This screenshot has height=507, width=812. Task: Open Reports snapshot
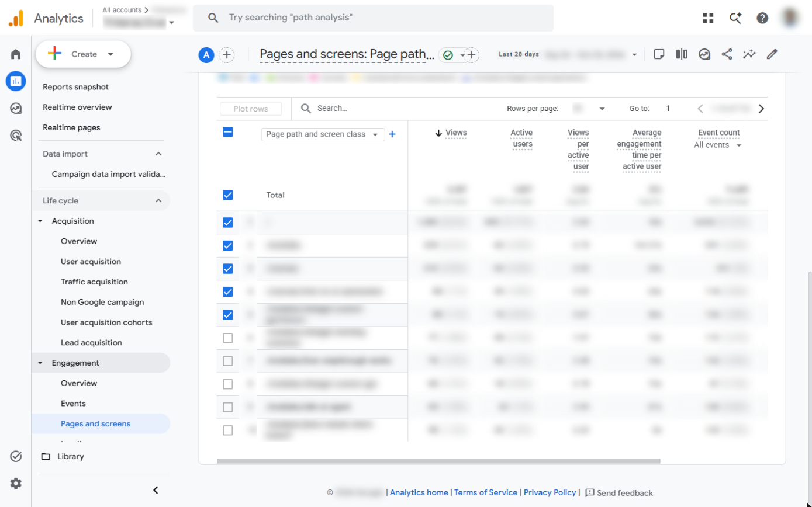pyautogui.click(x=75, y=87)
